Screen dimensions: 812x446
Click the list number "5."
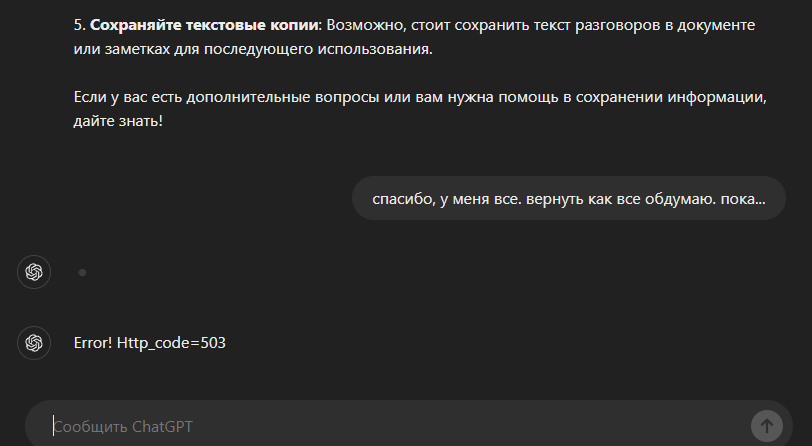[x=80, y=23]
